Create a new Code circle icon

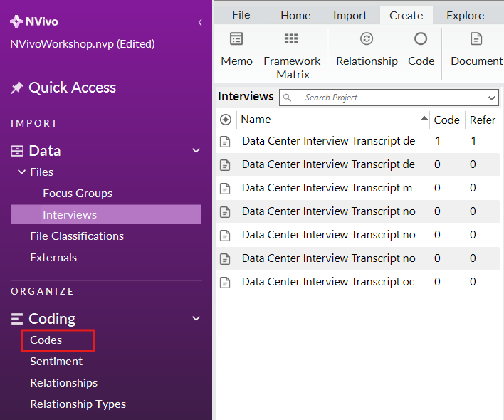tap(421, 38)
